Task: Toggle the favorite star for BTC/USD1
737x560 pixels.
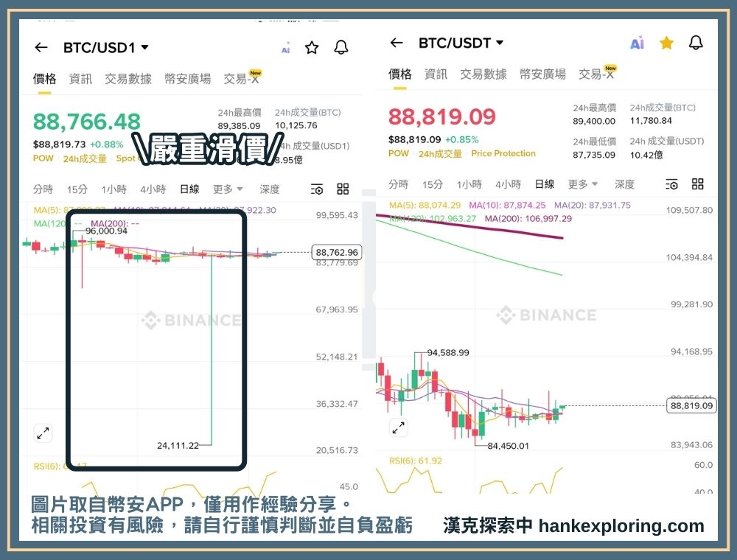Action: tap(312, 47)
